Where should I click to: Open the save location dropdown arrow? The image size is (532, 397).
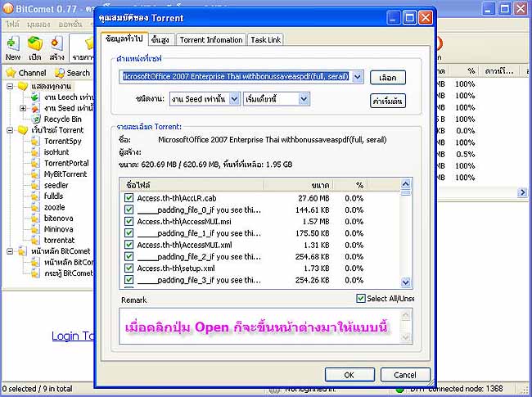tap(358, 77)
